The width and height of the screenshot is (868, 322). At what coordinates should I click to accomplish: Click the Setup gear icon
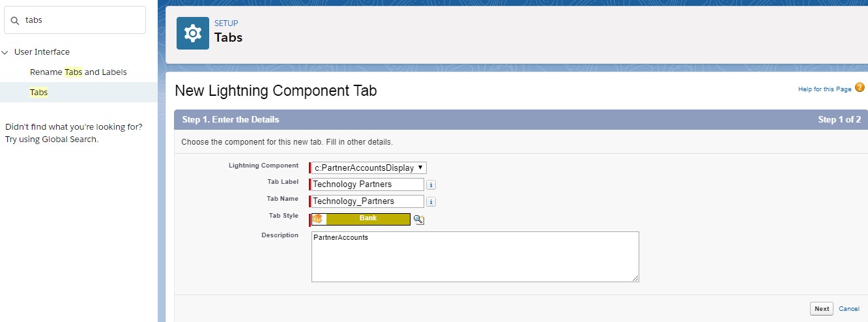pyautogui.click(x=193, y=33)
